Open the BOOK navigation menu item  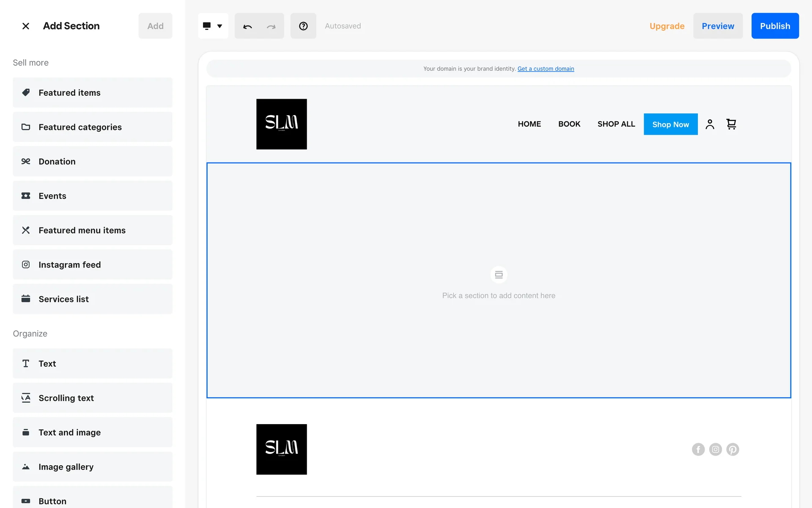tap(569, 124)
